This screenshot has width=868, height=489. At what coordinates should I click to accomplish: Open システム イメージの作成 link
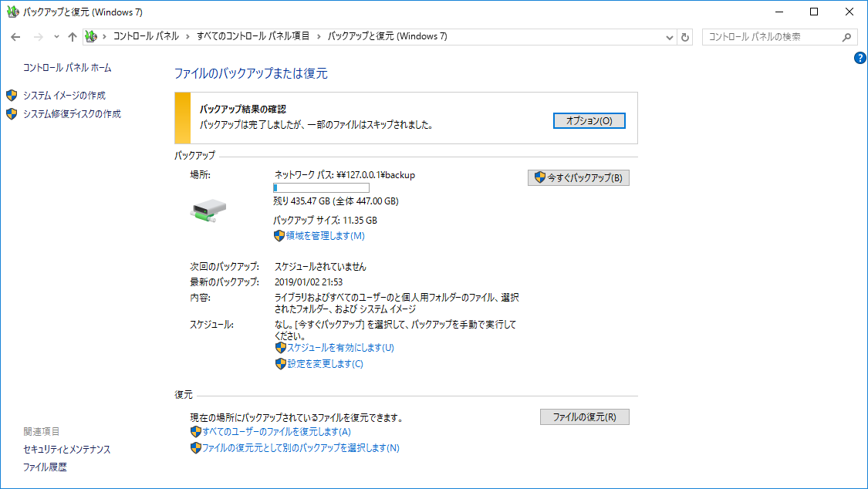(64, 95)
